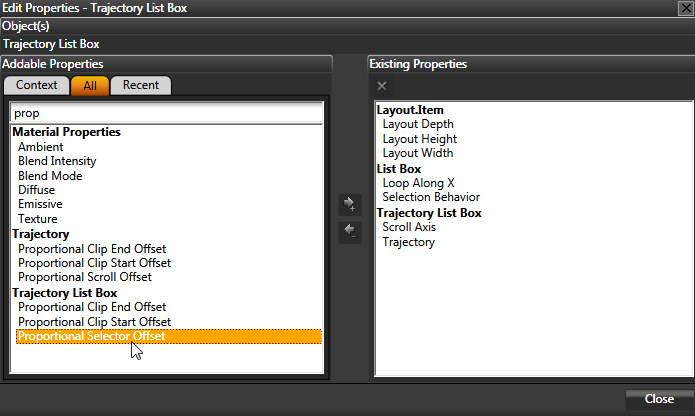Open the Recent tab

pos(140,85)
